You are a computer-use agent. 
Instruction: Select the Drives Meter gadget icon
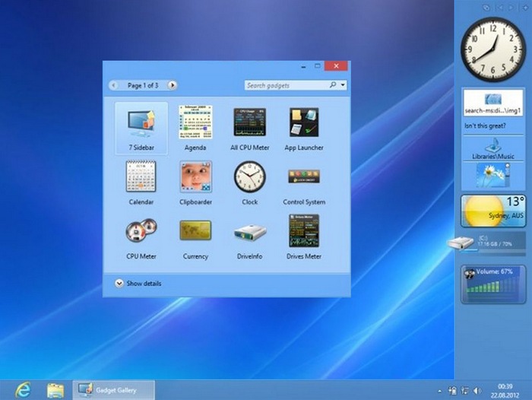click(304, 230)
